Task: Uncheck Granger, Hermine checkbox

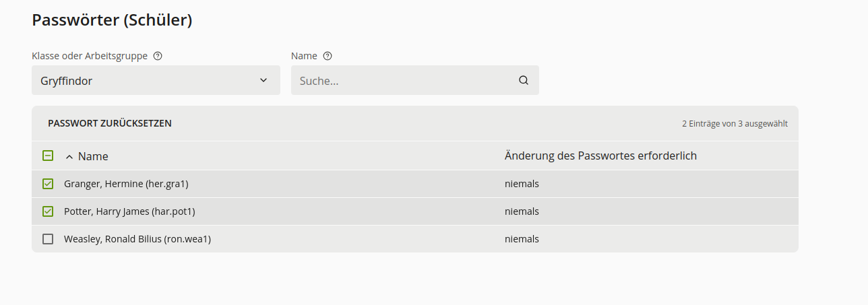Action: coord(48,184)
